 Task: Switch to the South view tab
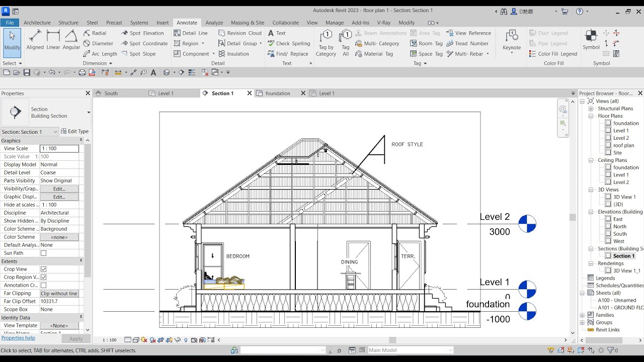[111, 94]
